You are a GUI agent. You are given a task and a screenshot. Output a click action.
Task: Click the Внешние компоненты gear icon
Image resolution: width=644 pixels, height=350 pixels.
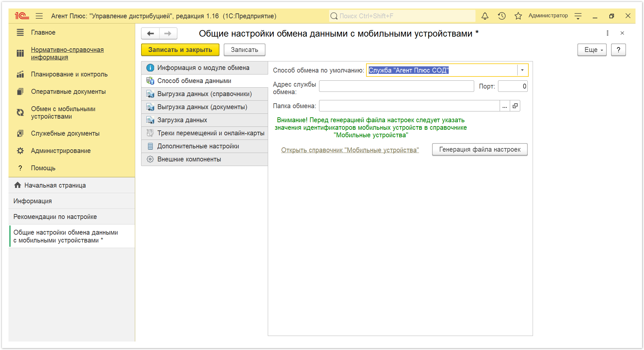pyautogui.click(x=150, y=159)
